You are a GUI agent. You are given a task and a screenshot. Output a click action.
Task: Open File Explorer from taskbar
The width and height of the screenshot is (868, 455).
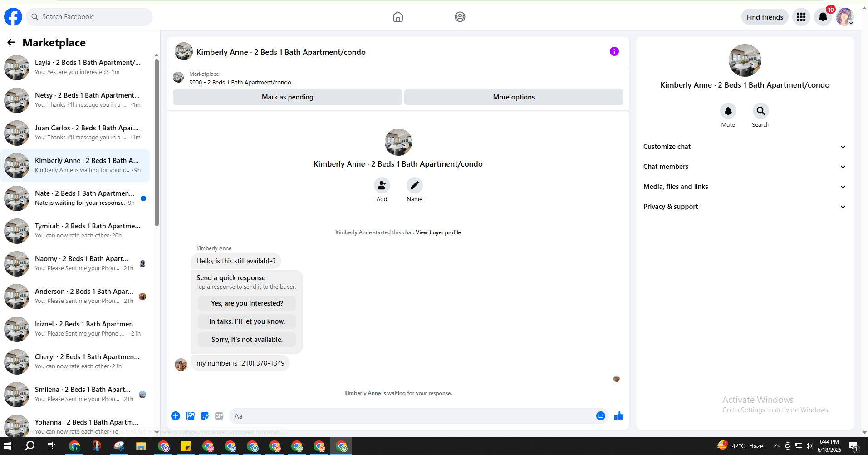pos(141,446)
